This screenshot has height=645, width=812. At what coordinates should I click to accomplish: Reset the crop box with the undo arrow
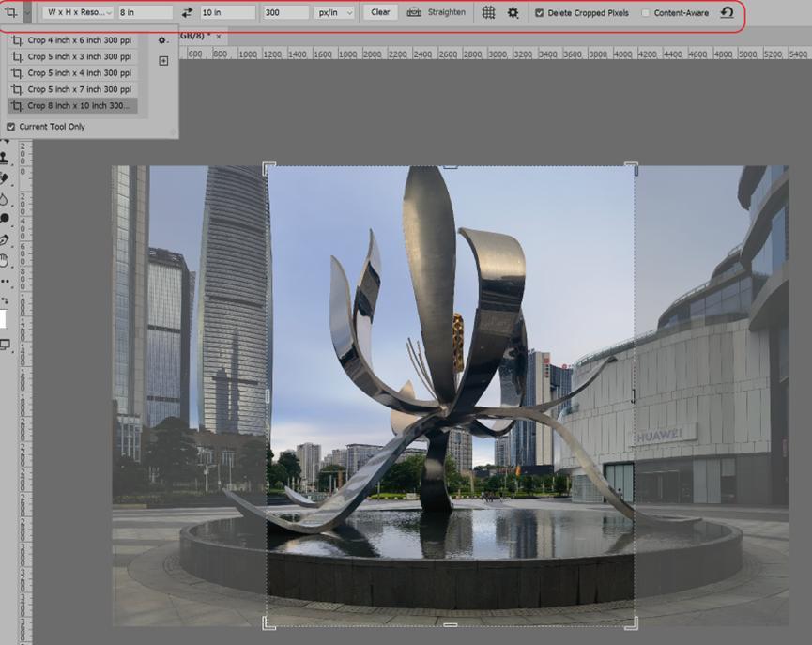pos(727,13)
